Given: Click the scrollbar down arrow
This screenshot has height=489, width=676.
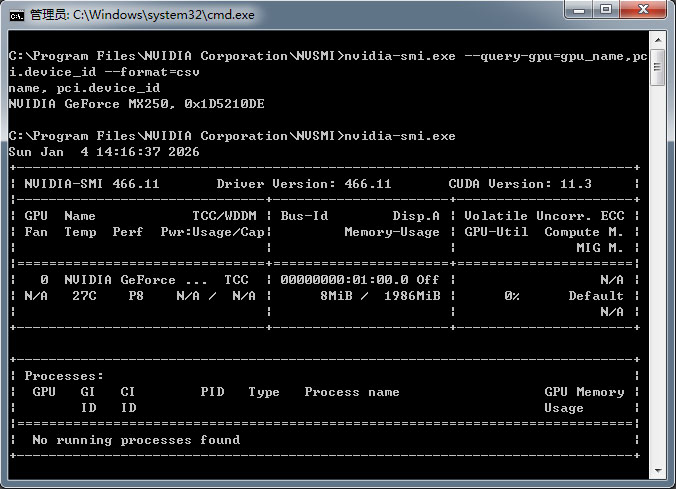Looking at the screenshot, I should point(658,470).
